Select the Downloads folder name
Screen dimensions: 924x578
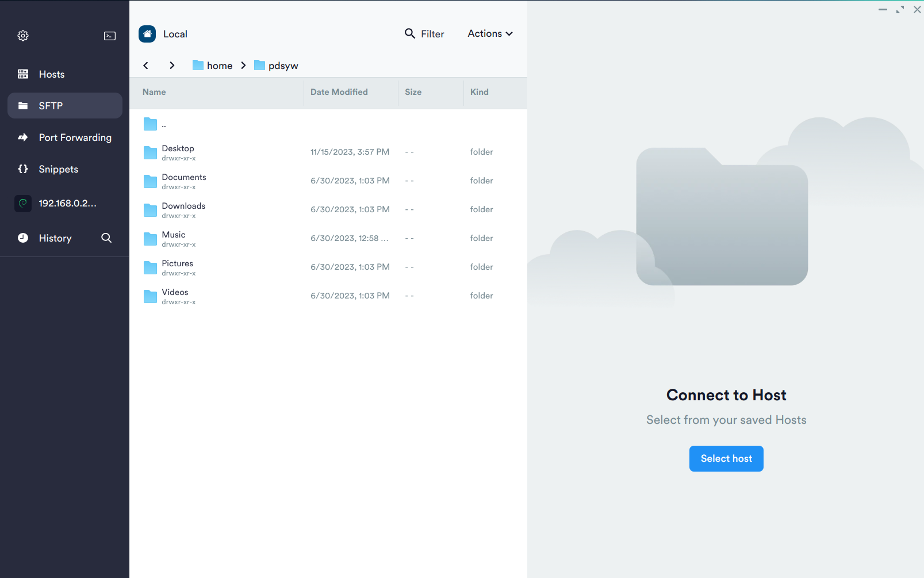coord(183,206)
